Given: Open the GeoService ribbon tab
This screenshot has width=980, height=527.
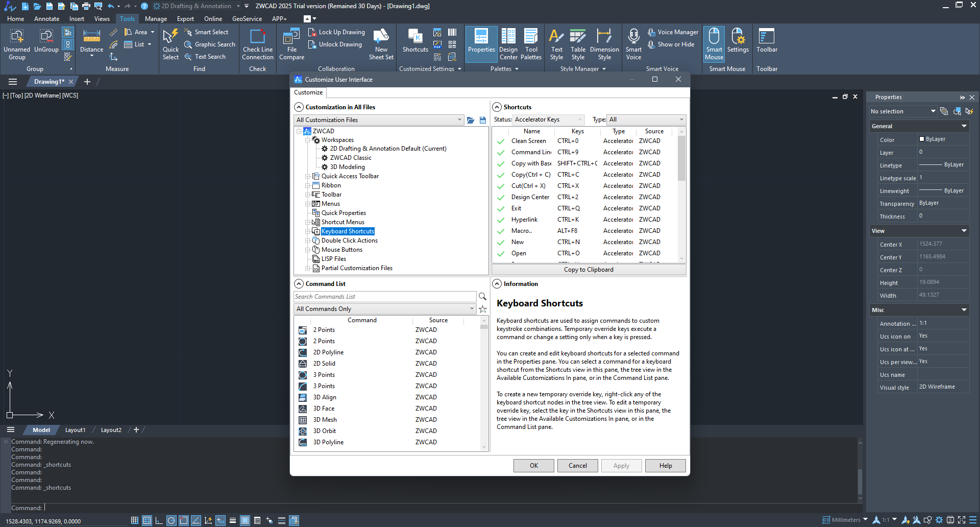Looking at the screenshot, I should click(x=247, y=19).
